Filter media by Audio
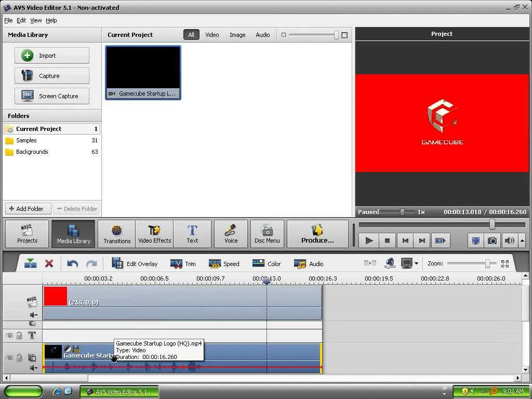Image resolution: width=532 pixels, height=399 pixels. click(263, 35)
